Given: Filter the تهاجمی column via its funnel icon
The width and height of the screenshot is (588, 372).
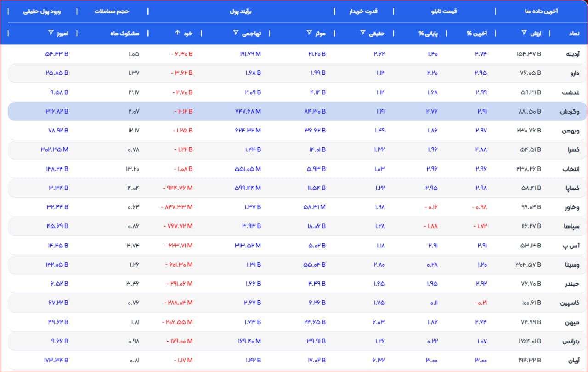Looking at the screenshot, I should 236,33.
